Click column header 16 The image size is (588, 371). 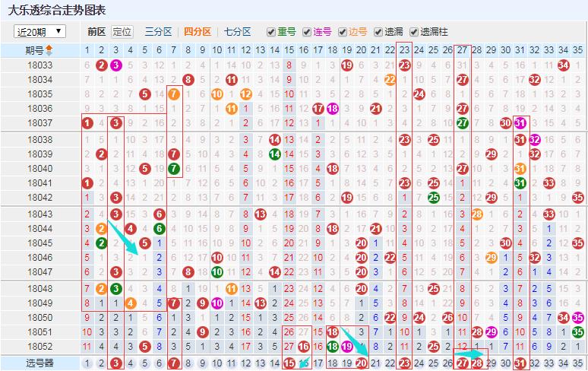[x=304, y=50]
